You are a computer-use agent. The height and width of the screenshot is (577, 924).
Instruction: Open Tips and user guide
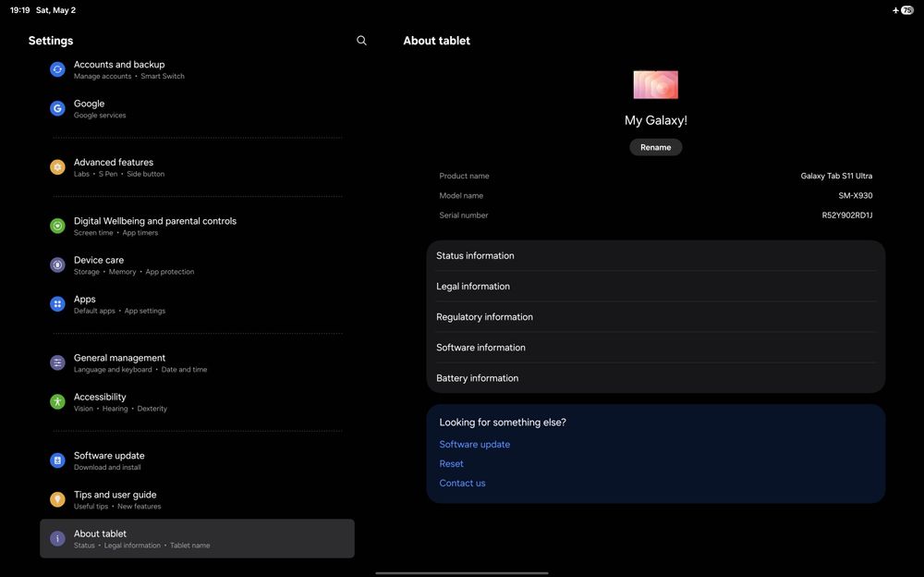(x=197, y=499)
